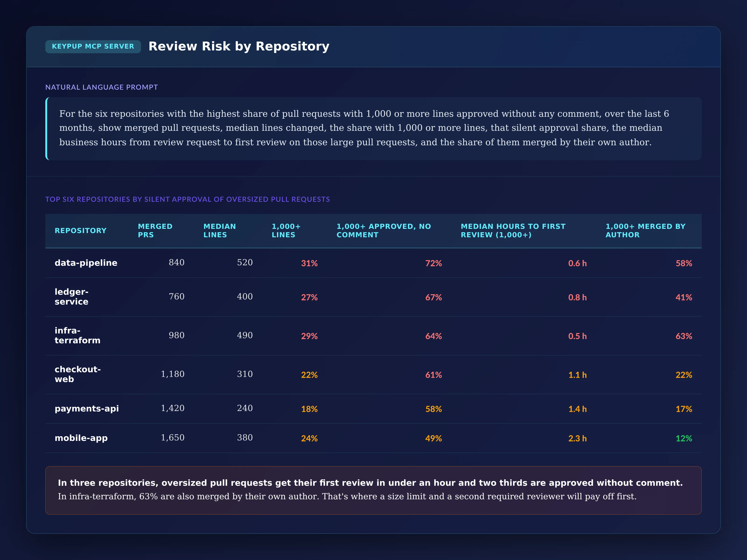
Task: Click mobile-app merged PRs value 1,650
Action: 173,438
